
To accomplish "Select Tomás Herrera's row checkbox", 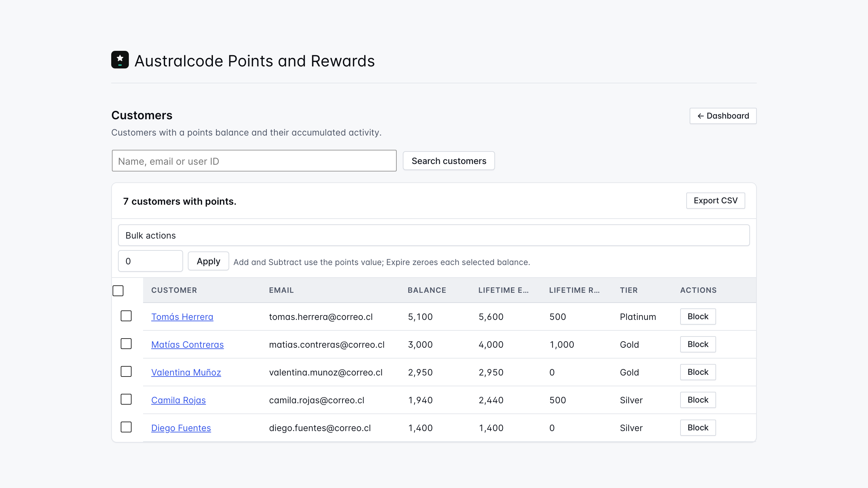I will [126, 316].
